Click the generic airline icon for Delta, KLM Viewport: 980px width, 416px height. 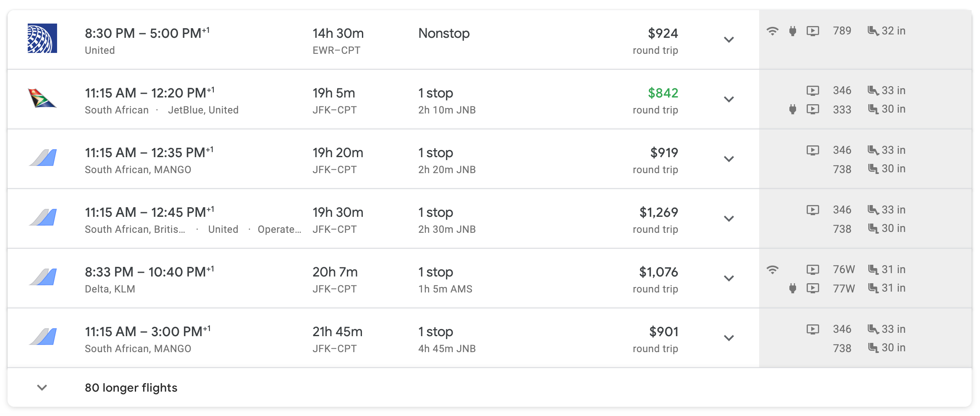pos(43,277)
